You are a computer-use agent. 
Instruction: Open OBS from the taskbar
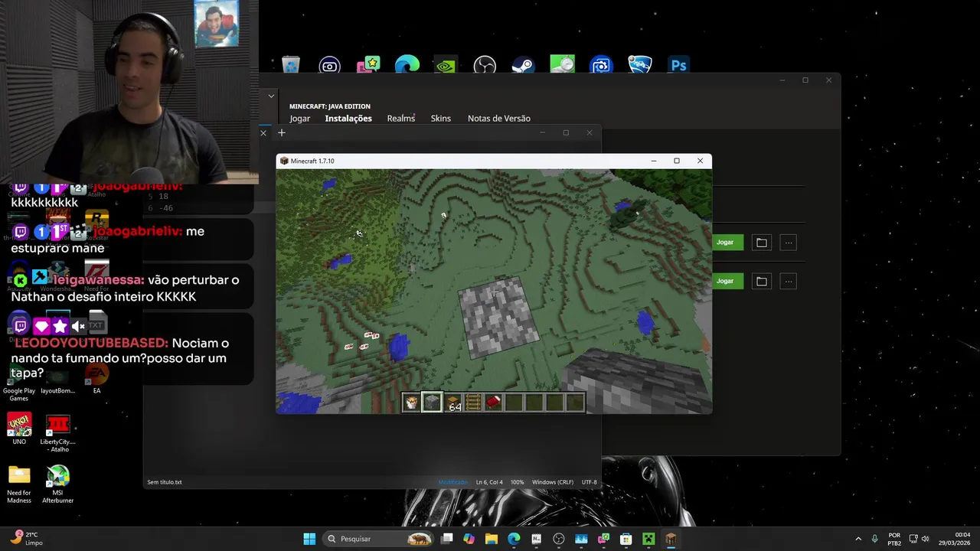[x=558, y=539]
